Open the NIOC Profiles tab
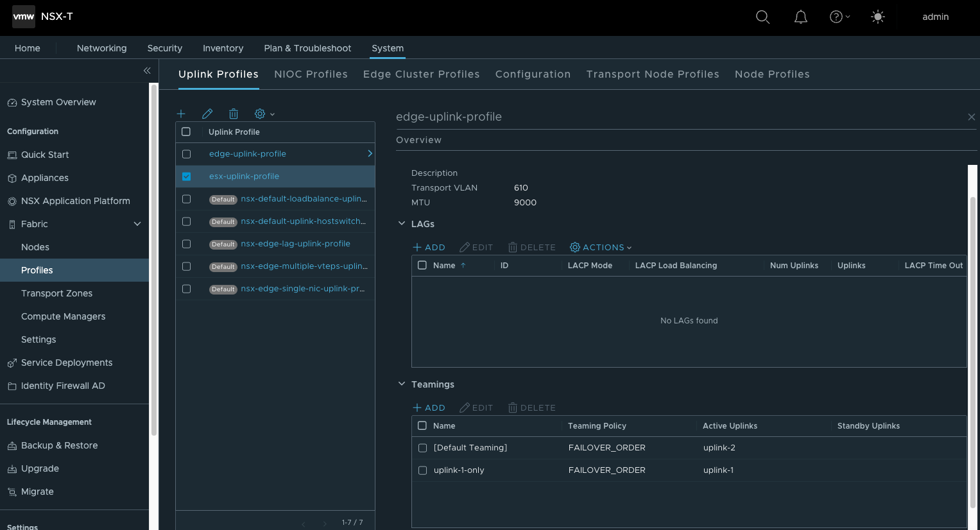This screenshot has width=980, height=530. pyautogui.click(x=311, y=74)
